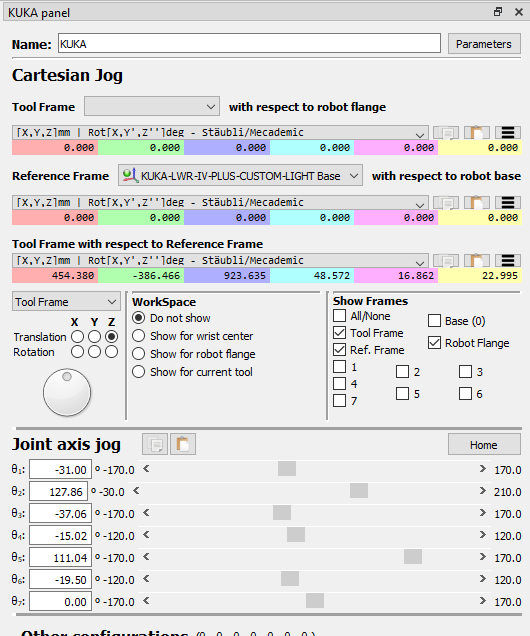Copy Tool Frame pose values icon
Image resolution: width=530 pixels, height=636 pixels.
446,132
